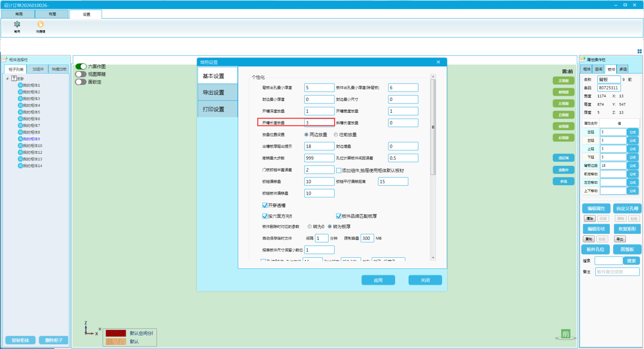The height and width of the screenshot is (349, 644).
Task: Pick the dark red 默认空间分 swatch
Action: click(x=116, y=333)
